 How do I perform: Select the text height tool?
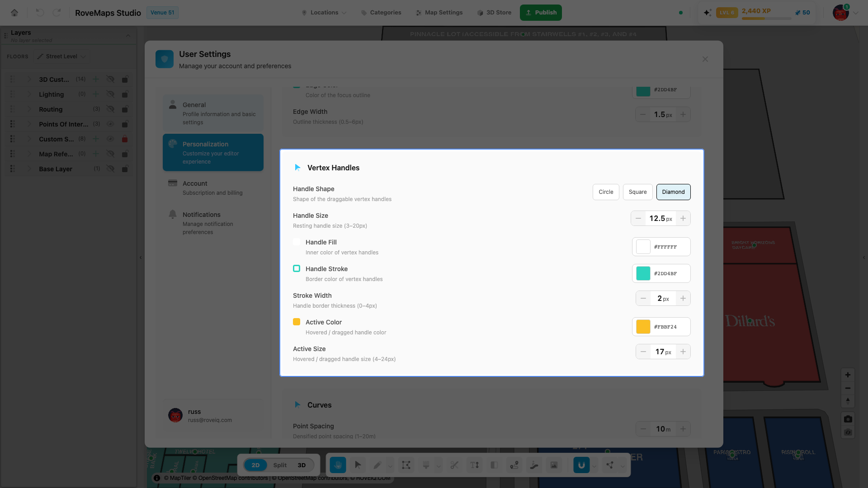pos(474,465)
